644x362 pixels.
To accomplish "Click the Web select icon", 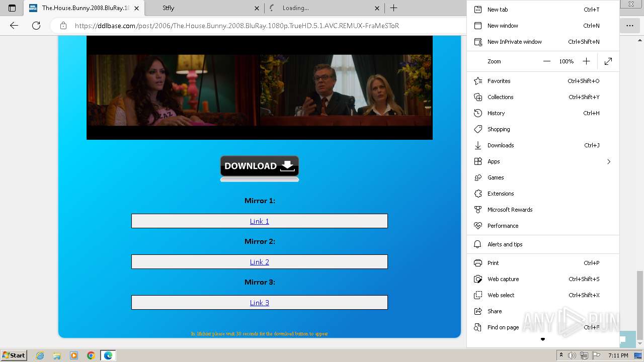I will click(x=478, y=295).
